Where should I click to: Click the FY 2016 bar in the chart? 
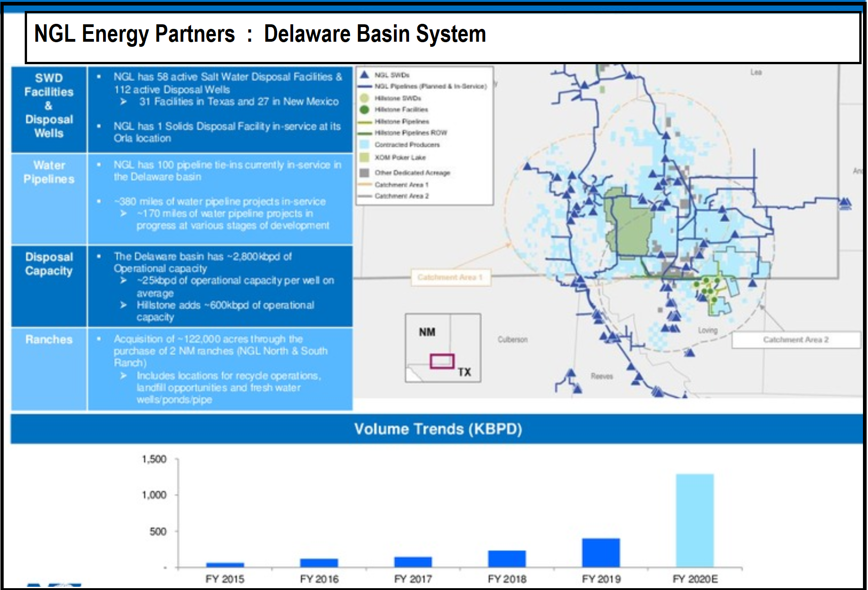[319, 563]
